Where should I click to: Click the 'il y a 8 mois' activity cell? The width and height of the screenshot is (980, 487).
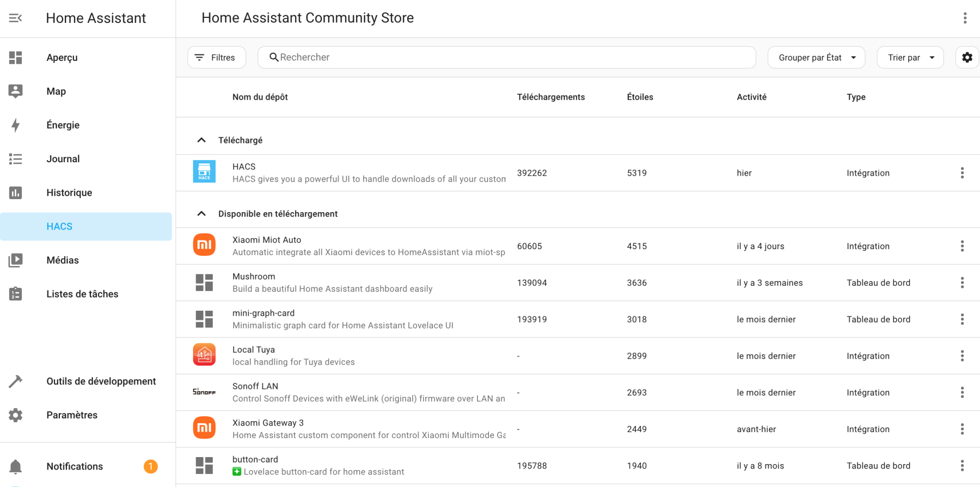(760, 466)
